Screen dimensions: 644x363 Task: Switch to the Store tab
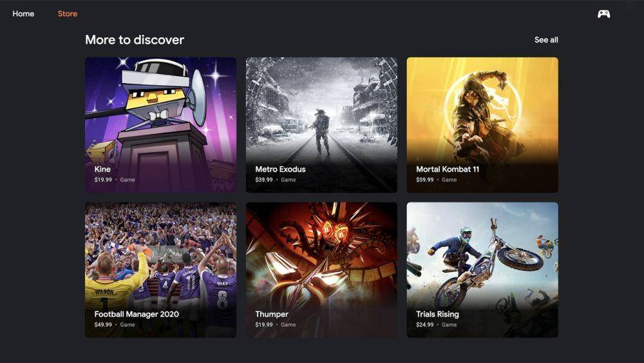click(x=68, y=14)
